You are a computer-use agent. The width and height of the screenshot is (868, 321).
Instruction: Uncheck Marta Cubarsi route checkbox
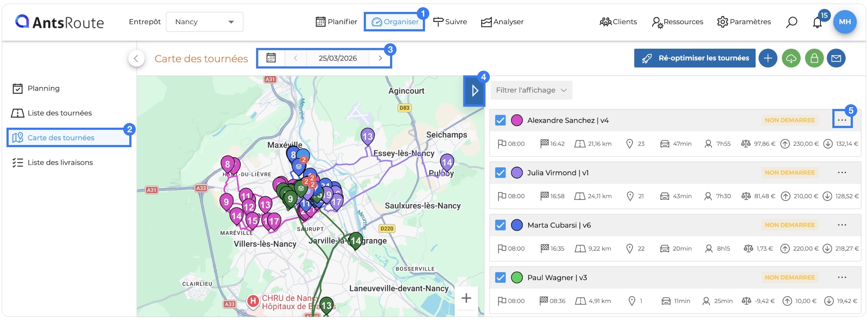click(x=500, y=225)
